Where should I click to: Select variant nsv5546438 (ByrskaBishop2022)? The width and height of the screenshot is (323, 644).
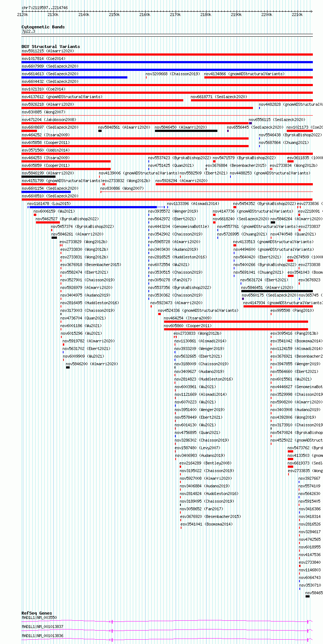290,135
